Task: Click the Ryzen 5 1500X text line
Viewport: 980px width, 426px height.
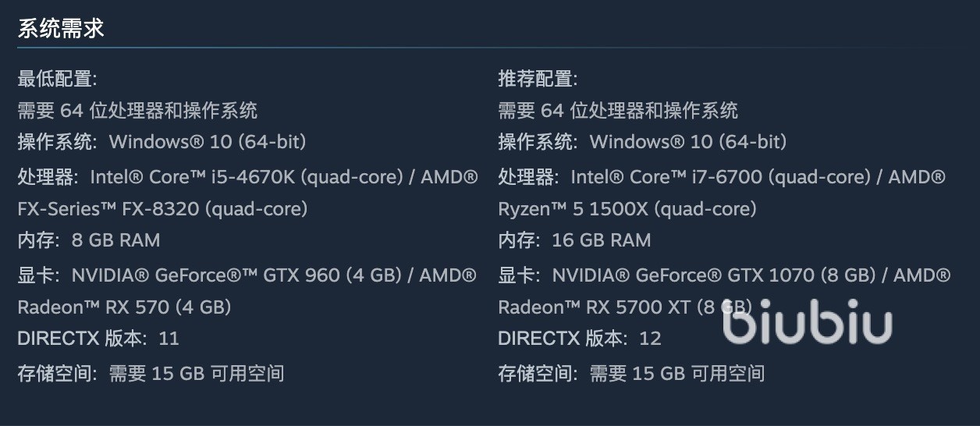Action: [x=627, y=209]
